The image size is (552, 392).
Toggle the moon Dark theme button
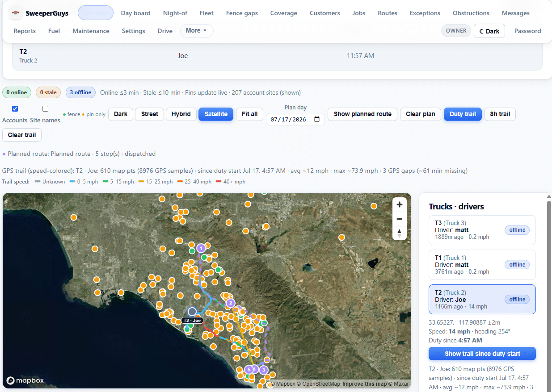(x=489, y=31)
